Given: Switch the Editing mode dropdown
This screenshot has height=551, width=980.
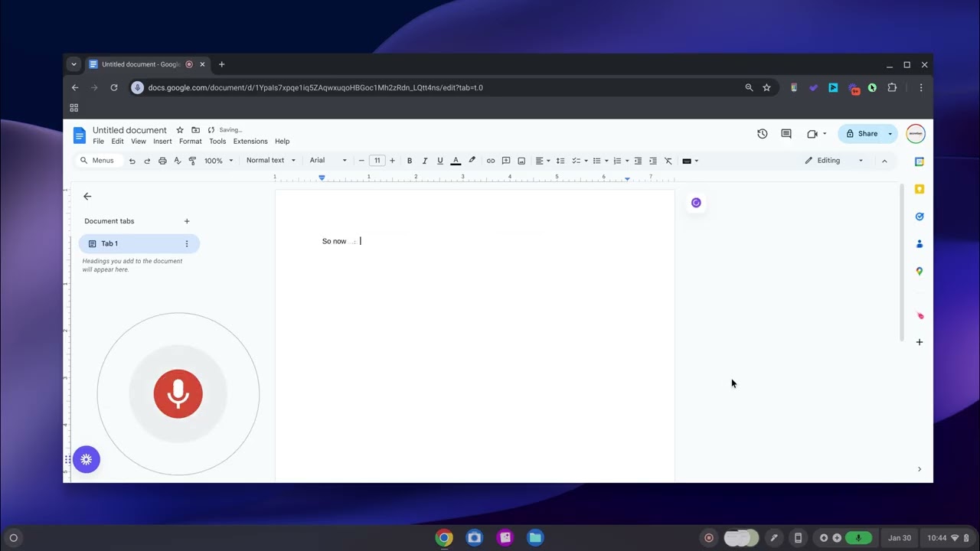Looking at the screenshot, I should pos(835,161).
